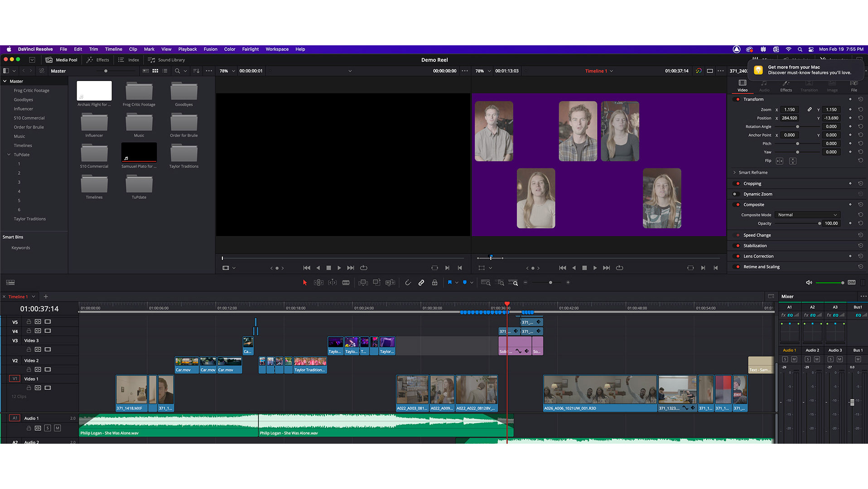Image resolution: width=868 pixels, height=489 pixels.
Task: Adjust the Rotation Angle slider handle
Action: tap(798, 127)
